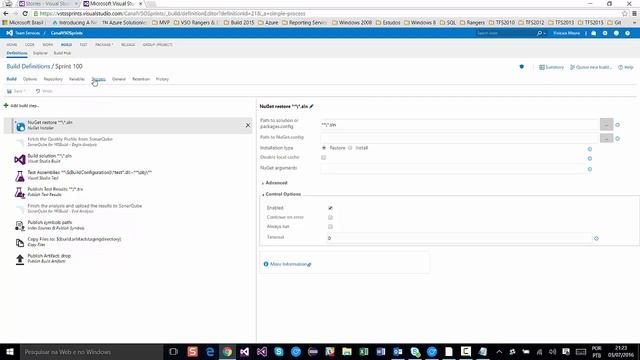Switch to the Explorer sub-tab
The image size is (640, 360).
(x=40, y=53)
